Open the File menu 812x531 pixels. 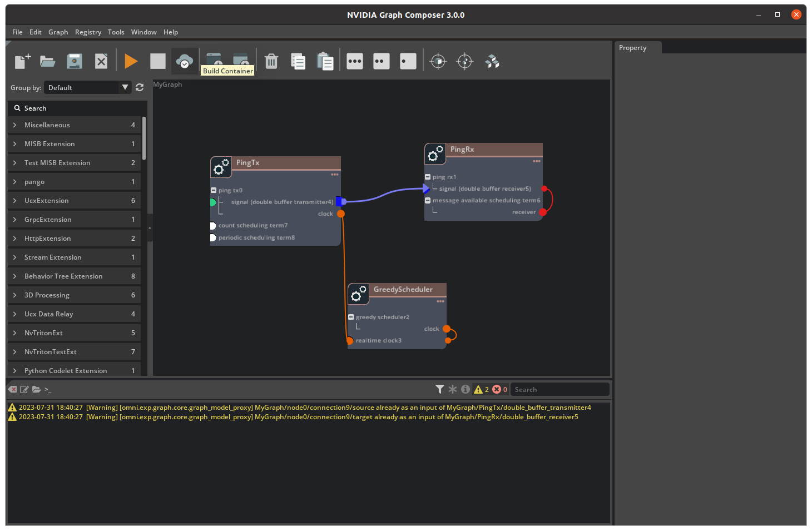pyautogui.click(x=17, y=32)
